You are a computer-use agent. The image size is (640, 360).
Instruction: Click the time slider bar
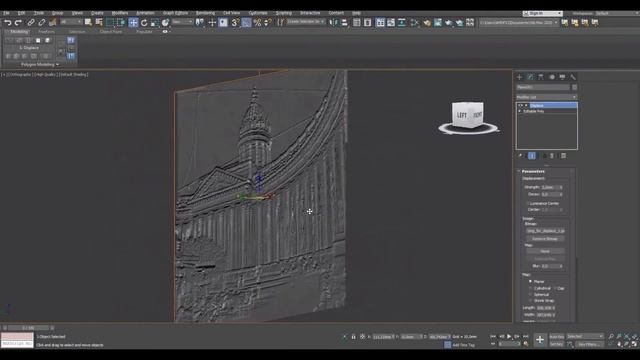pos(29,328)
